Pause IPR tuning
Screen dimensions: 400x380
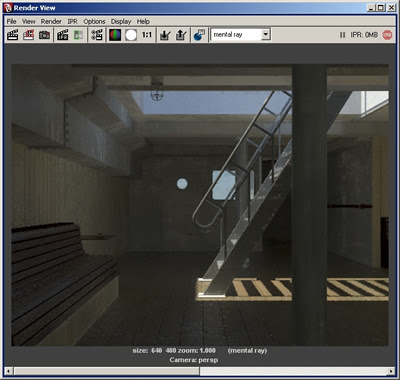tap(342, 35)
